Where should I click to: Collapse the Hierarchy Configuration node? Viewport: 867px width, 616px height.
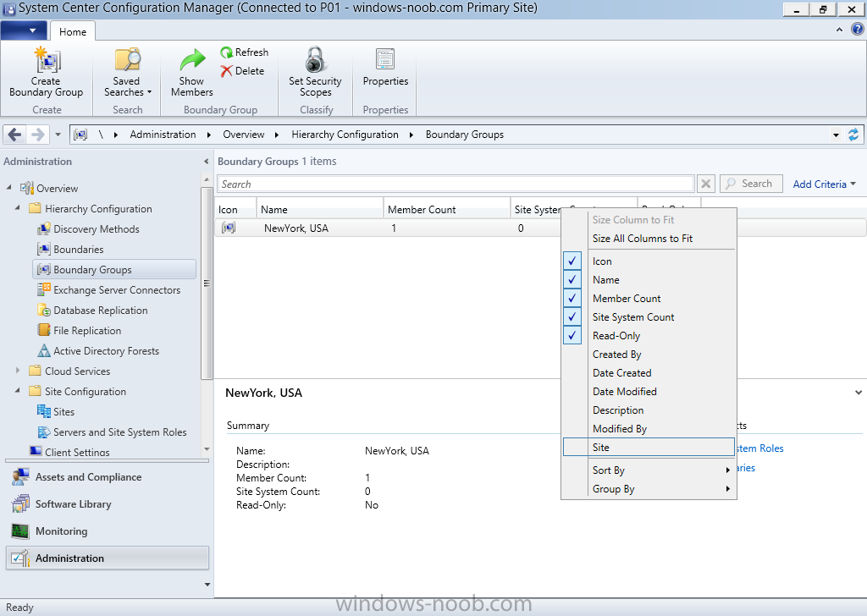[18, 208]
